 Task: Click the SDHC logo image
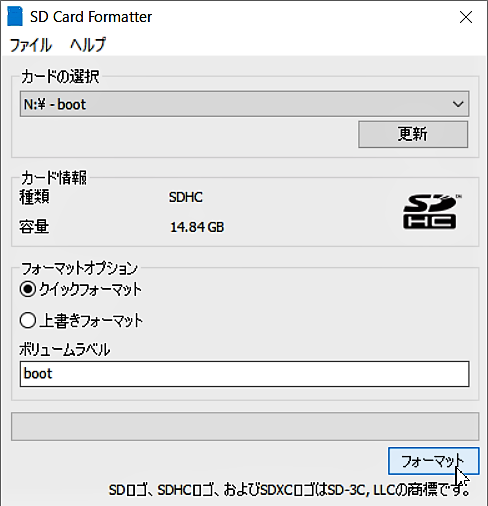[x=432, y=211]
